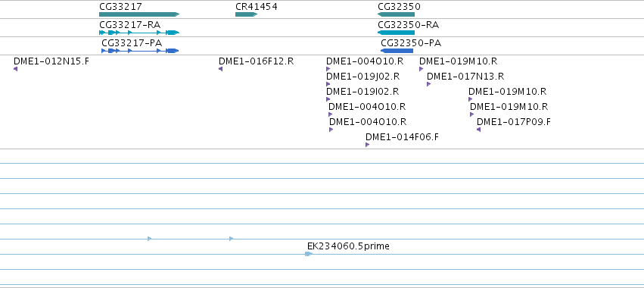
Task: Select the DME1-019I02.R arrowhead glyph
Action: [328, 99]
